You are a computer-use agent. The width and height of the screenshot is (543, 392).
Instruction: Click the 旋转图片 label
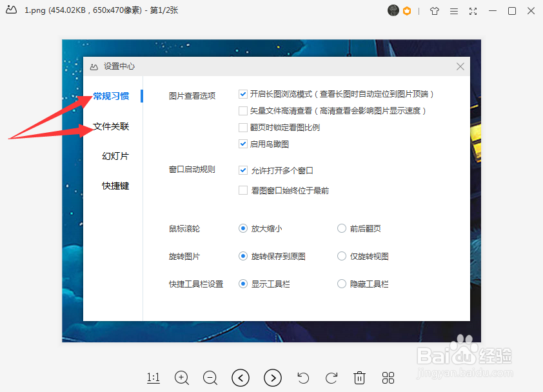pyautogui.click(x=184, y=257)
